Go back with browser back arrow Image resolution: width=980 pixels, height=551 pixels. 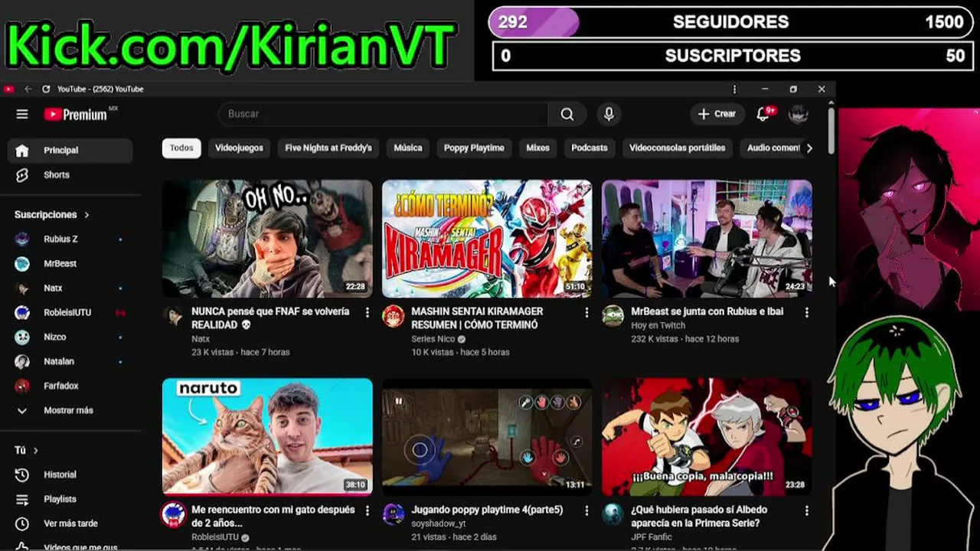coord(28,89)
